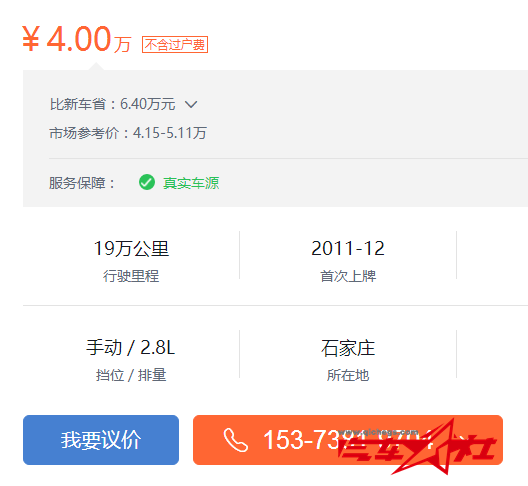This screenshot has width=528, height=486.
Task: Click the 比新车省：6.40万元 text
Action: point(112,104)
